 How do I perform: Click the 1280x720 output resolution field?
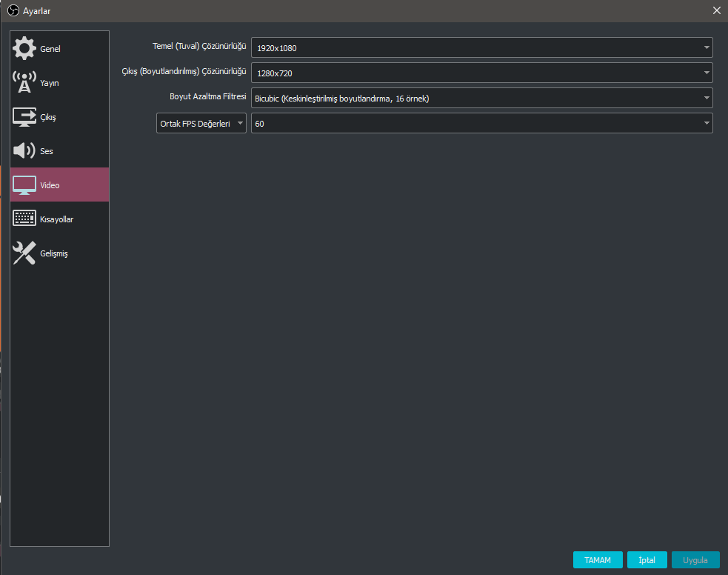click(481, 73)
